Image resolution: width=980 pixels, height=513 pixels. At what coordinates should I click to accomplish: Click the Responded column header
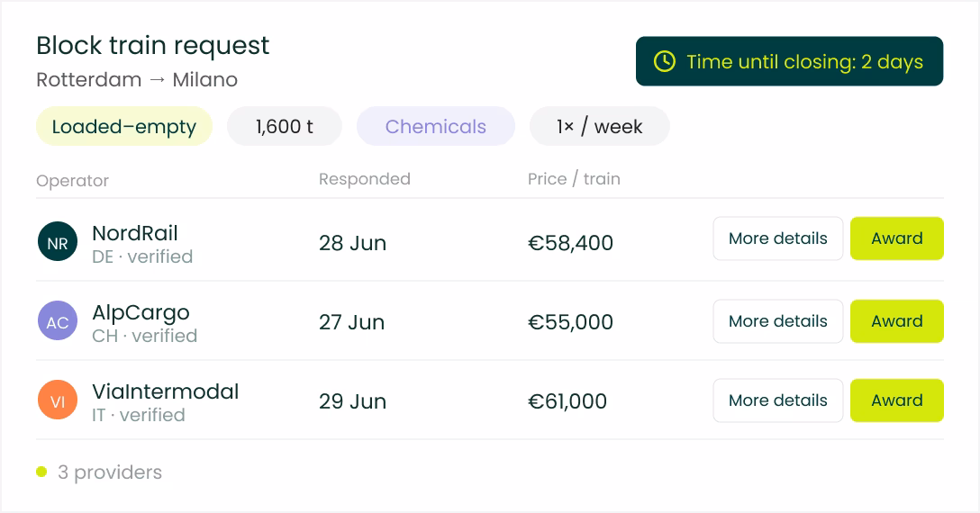pyautogui.click(x=365, y=179)
